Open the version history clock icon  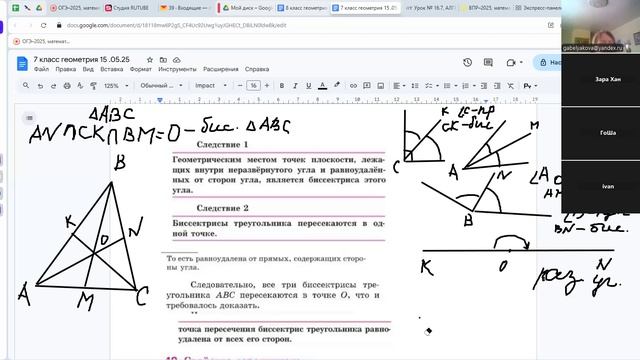click(x=468, y=62)
